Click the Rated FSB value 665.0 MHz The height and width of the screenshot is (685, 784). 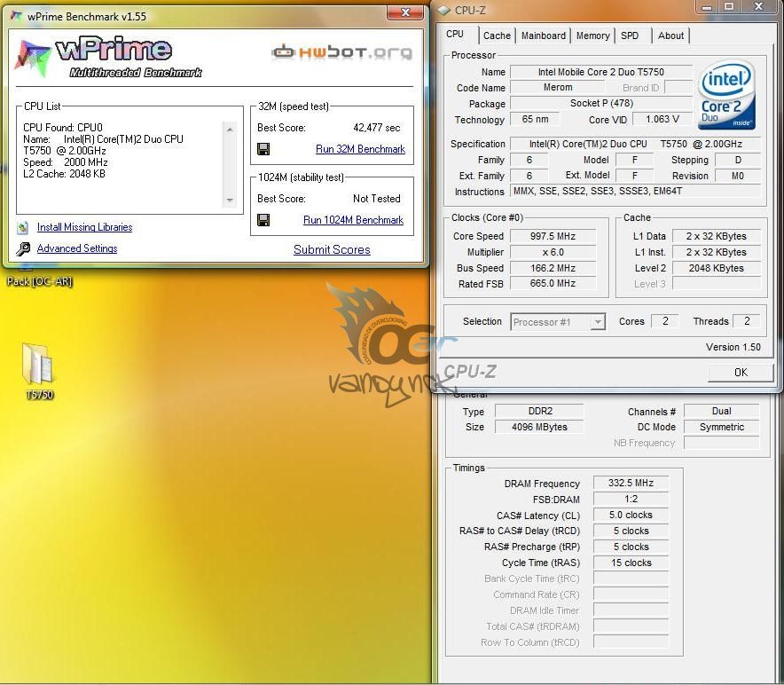pos(553,284)
